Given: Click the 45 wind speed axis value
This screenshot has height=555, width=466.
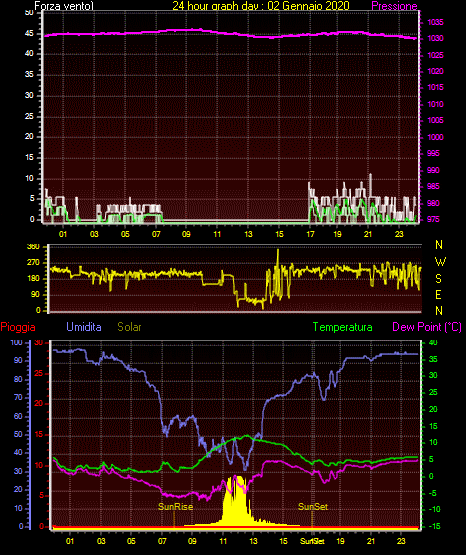Looking at the screenshot, I should click(x=29, y=33).
